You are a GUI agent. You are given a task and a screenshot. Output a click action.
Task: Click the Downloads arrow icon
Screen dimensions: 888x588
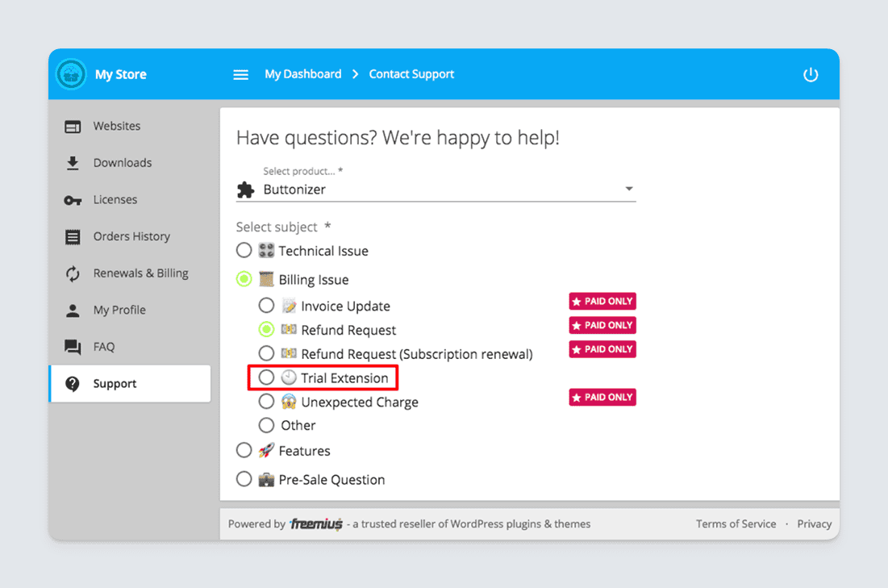(73, 163)
